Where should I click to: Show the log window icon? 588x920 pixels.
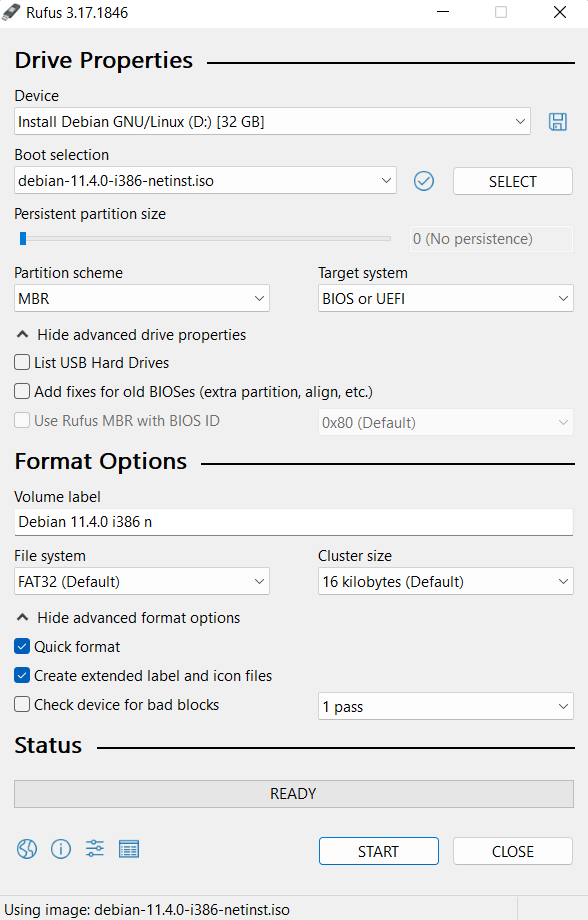pos(129,849)
